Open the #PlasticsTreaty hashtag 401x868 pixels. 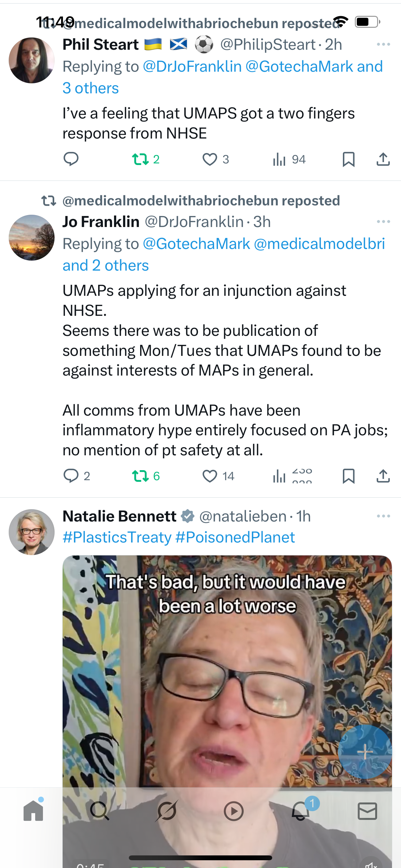[117, 537]
